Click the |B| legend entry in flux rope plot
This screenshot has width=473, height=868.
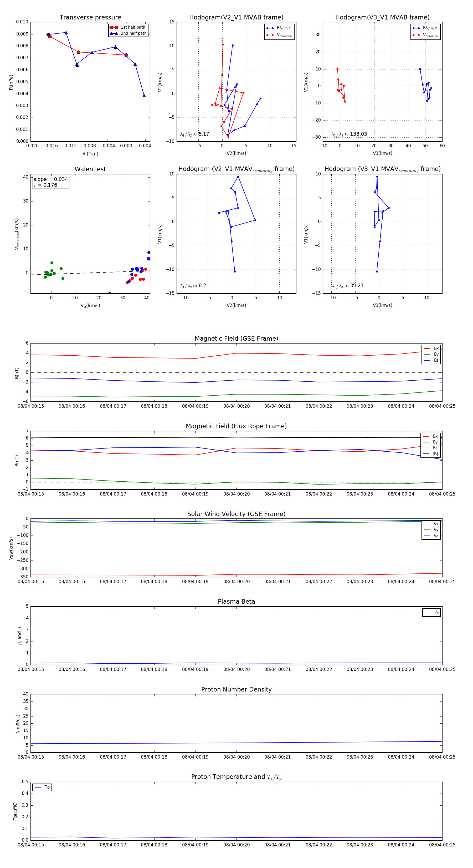431,454
